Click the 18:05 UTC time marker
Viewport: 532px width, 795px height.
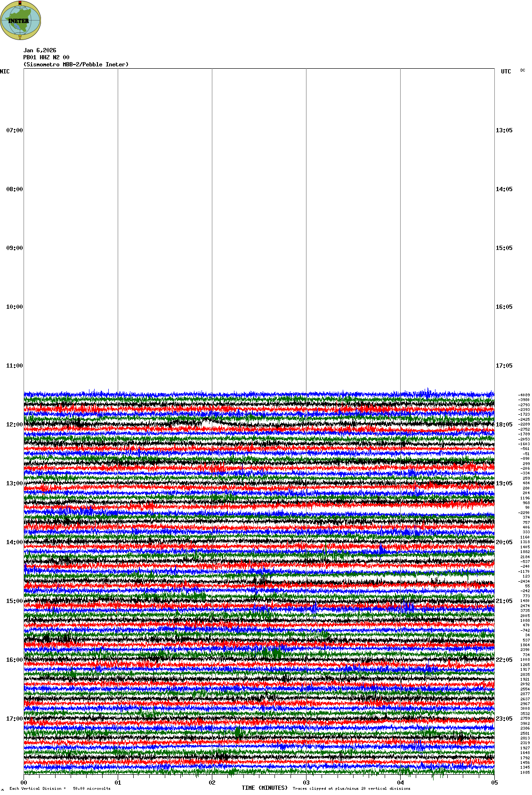tap(504, 425)
